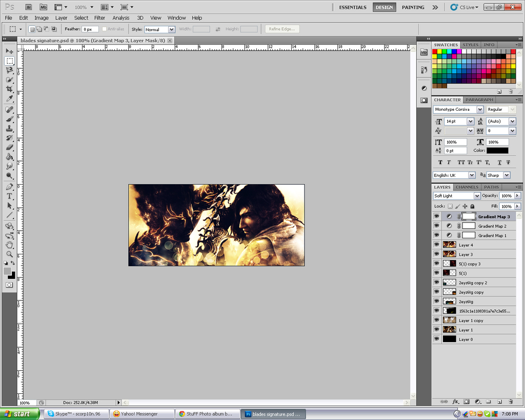Screen dimensions: 525x420
Task: Create new adjustment layer icon
Action: [478, 401]
